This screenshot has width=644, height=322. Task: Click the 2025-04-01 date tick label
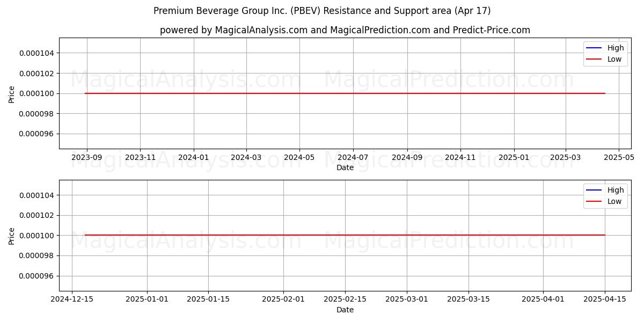(543, 301)
